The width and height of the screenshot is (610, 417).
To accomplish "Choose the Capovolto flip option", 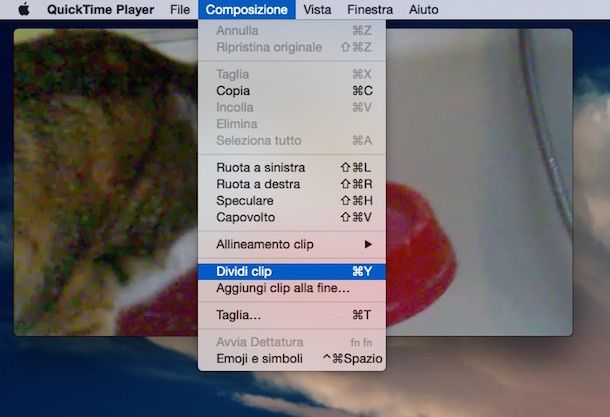I will click(x=292, y=217).
